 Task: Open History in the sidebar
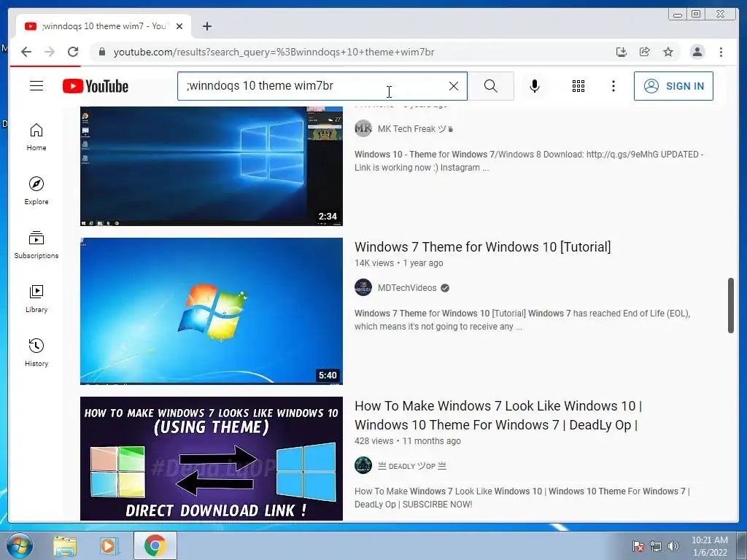tap(36, 352)
